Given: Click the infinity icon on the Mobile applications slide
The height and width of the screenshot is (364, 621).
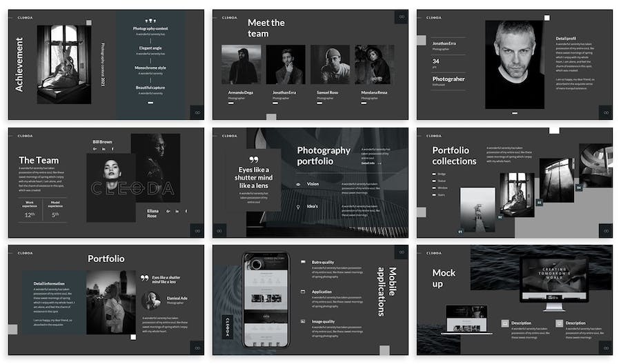Looking at the screenshot, I should (x=401, y=252).
